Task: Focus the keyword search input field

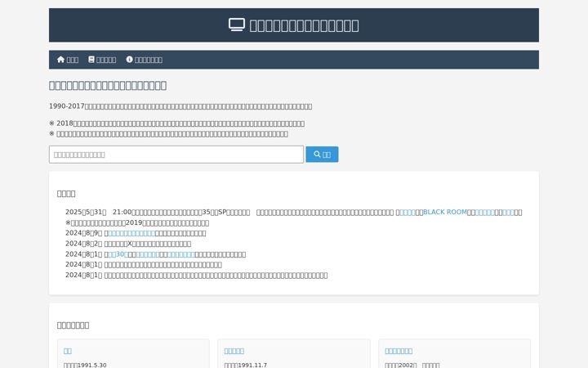Action: pos(176,155)
